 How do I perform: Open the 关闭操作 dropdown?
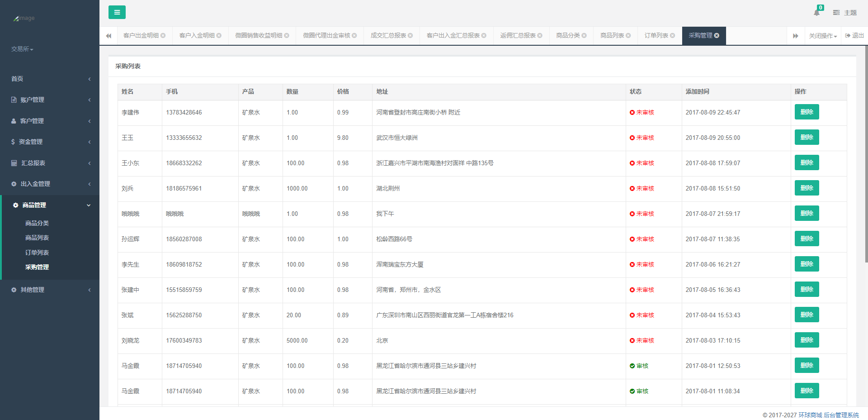pyautogui.click(x=823, y=36)
